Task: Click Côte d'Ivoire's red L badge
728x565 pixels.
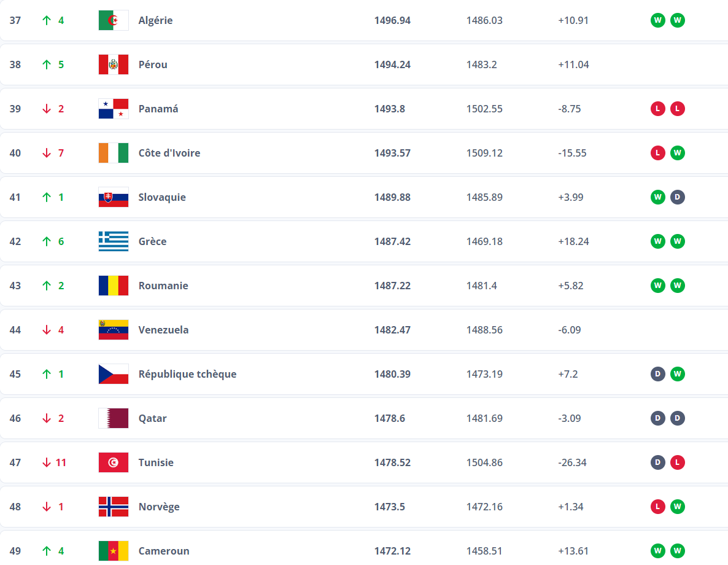Action: 658,153
